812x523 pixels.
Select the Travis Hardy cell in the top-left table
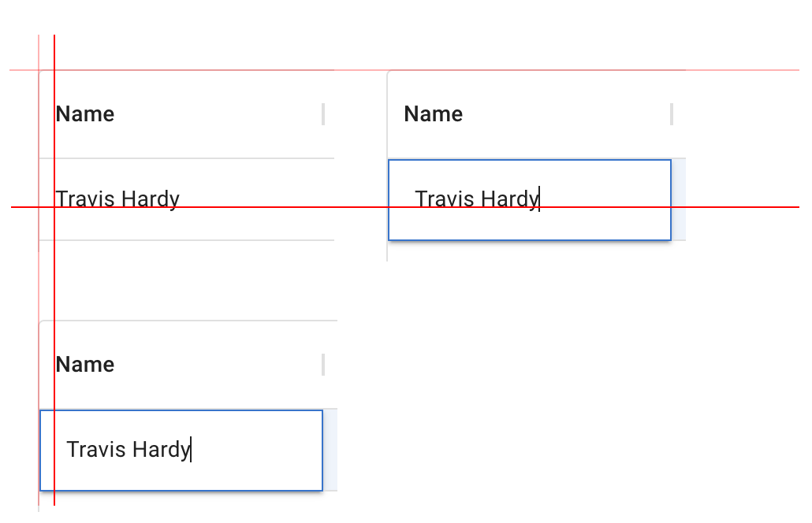tap(117, 199)
